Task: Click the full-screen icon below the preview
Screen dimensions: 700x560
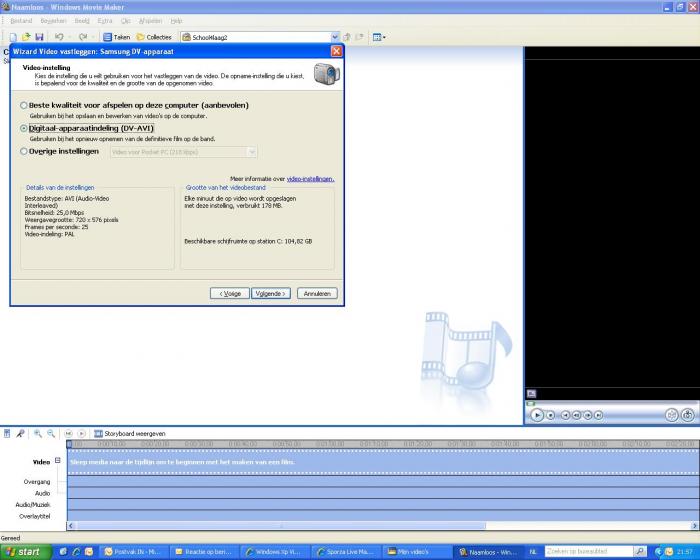Action: pyautogui.click(x=531, y=393)
